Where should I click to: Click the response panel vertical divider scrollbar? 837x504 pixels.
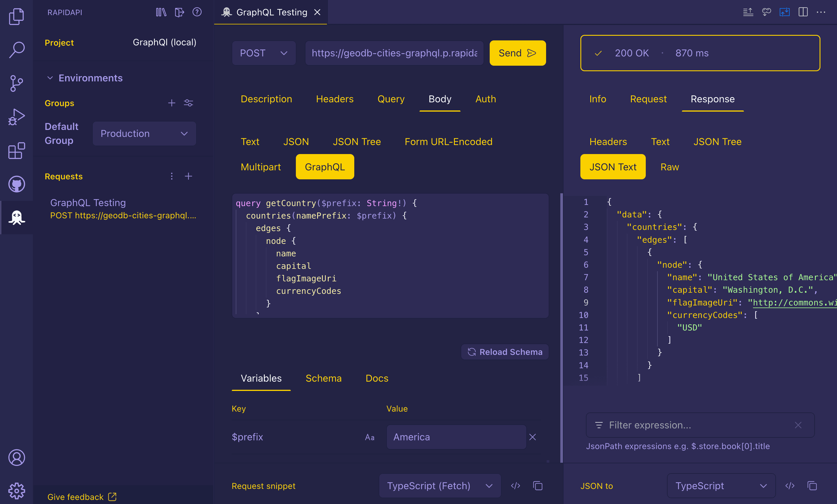(561, 328)
